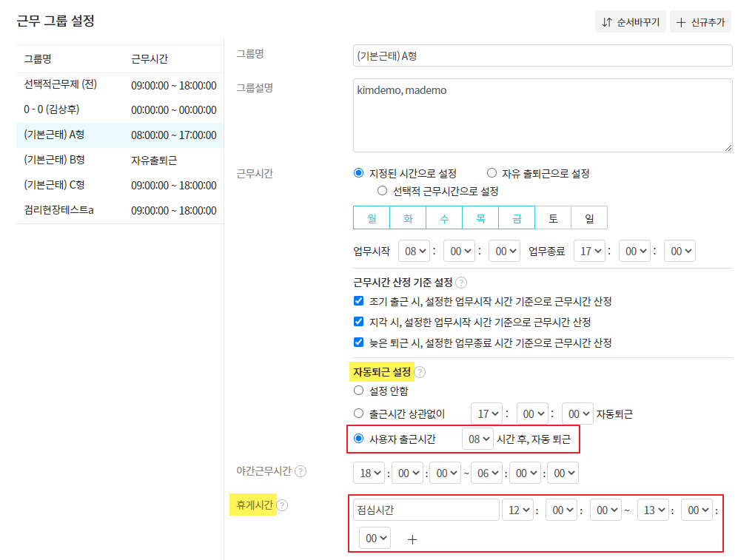Click help icon next to 휴게시간

(x=282, y=506)
